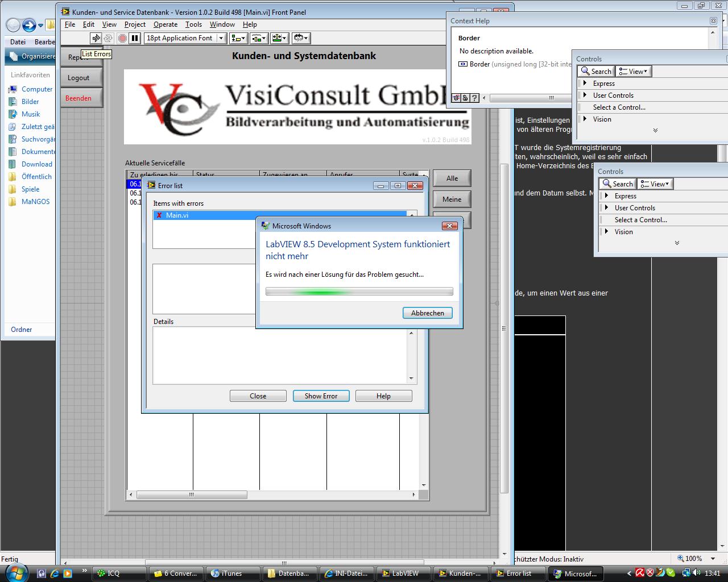Expand more items chevron in upper Controls palette

(655, 131)
